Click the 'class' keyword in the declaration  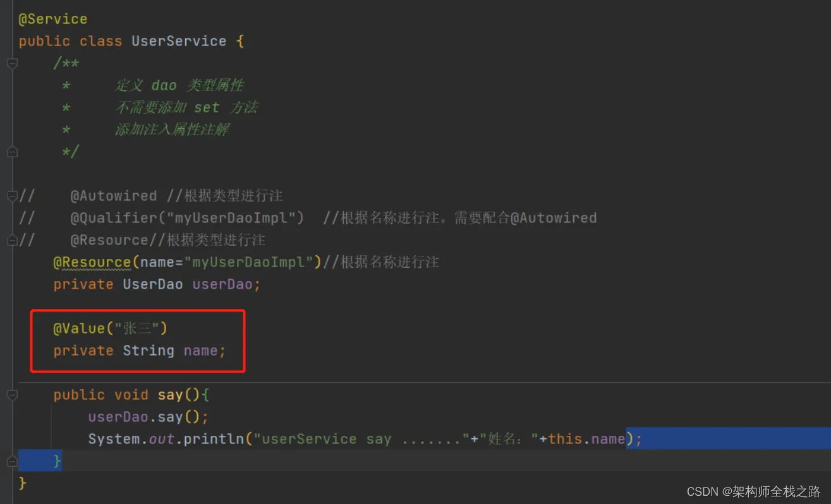(x=100, y=41)
